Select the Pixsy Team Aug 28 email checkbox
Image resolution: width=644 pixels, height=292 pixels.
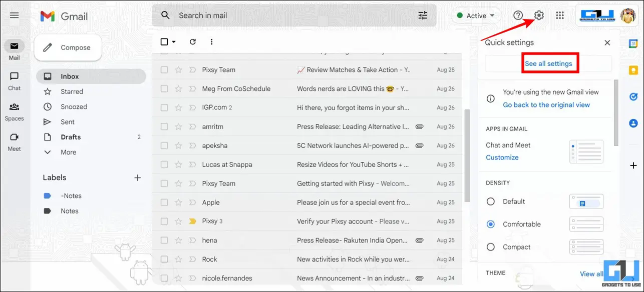(164, 70)
